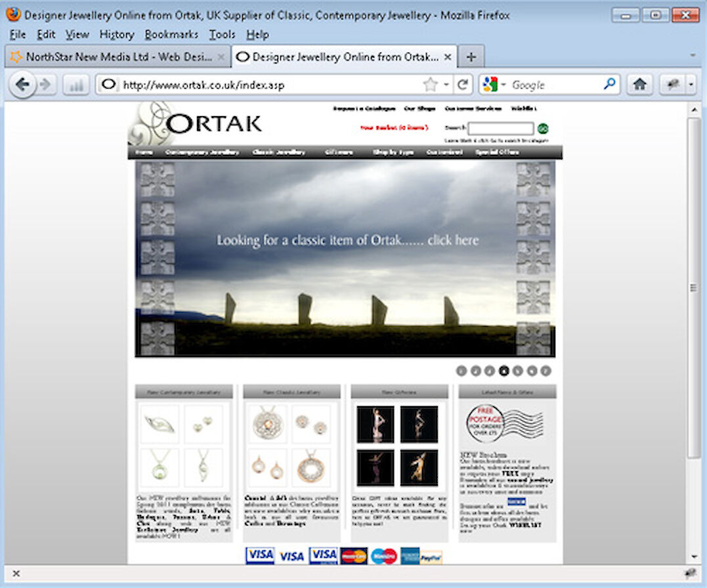
Task: Open the dropdown beside the add-on toolbar icon
Action: click(x=691, y=84)
